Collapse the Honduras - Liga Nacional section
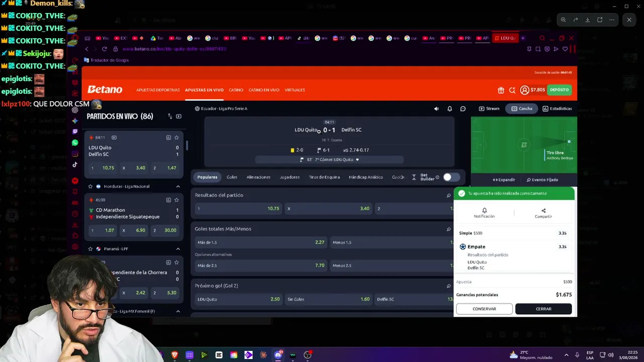The width and height of the screenshot is (644, 362). click(x=178, y=187)
